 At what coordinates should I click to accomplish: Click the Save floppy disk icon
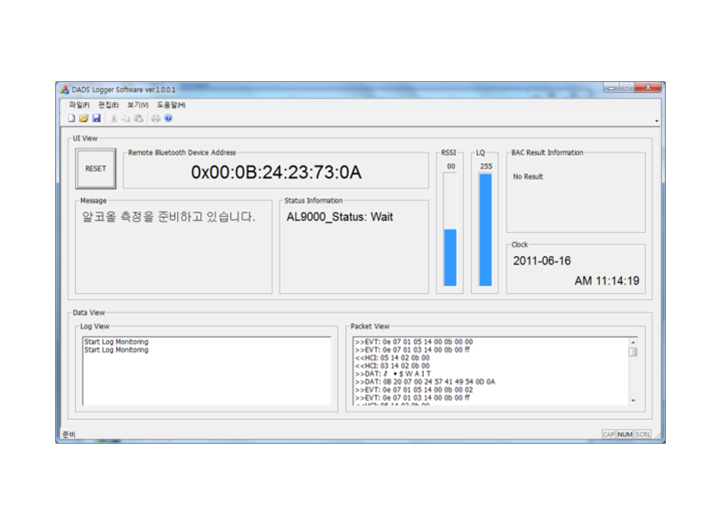click(x=96, y=118)
